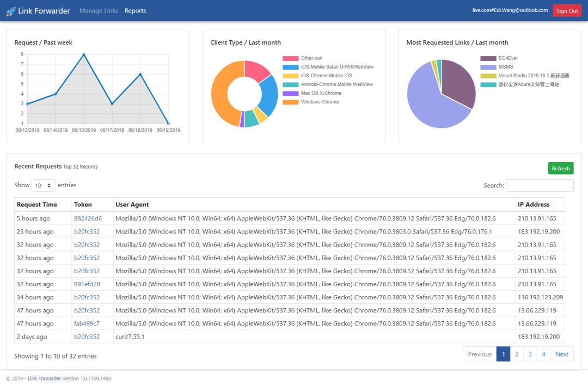The width and height of the screenshot is (588, 387).
Task: Open Link Forwarder footer link
Action: point(44,378)
